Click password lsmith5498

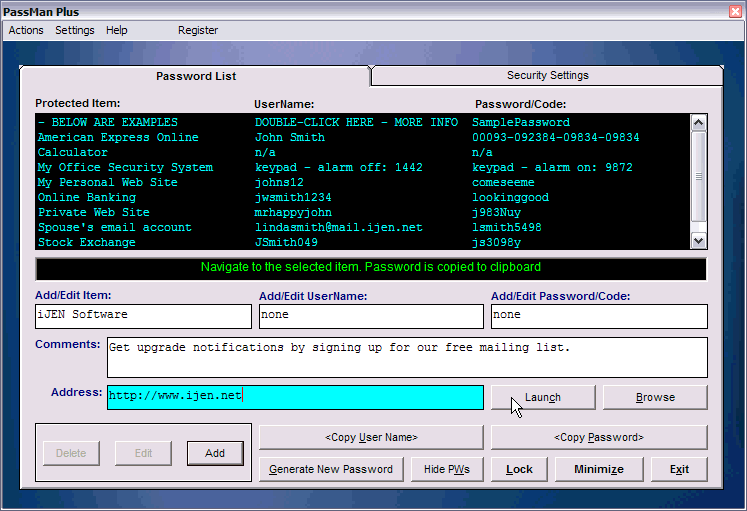click(507, 227)
